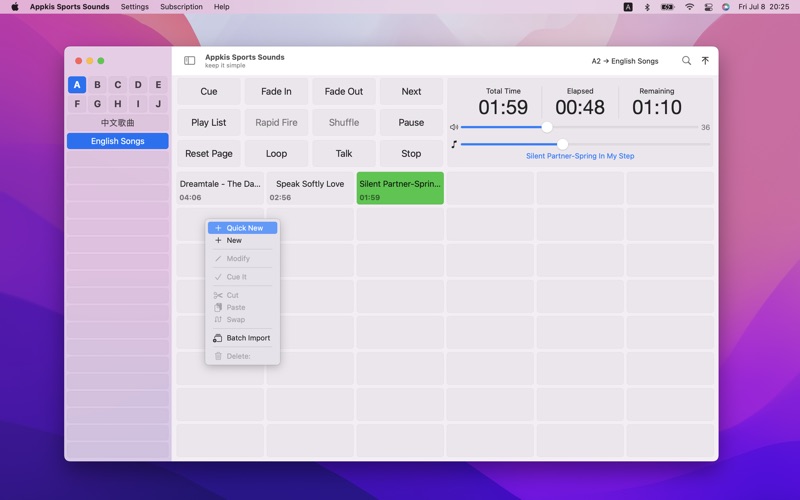The width and height of the screenshot is (800, 500).
Task: Click the music note icon
Action: tap(454, 144)
